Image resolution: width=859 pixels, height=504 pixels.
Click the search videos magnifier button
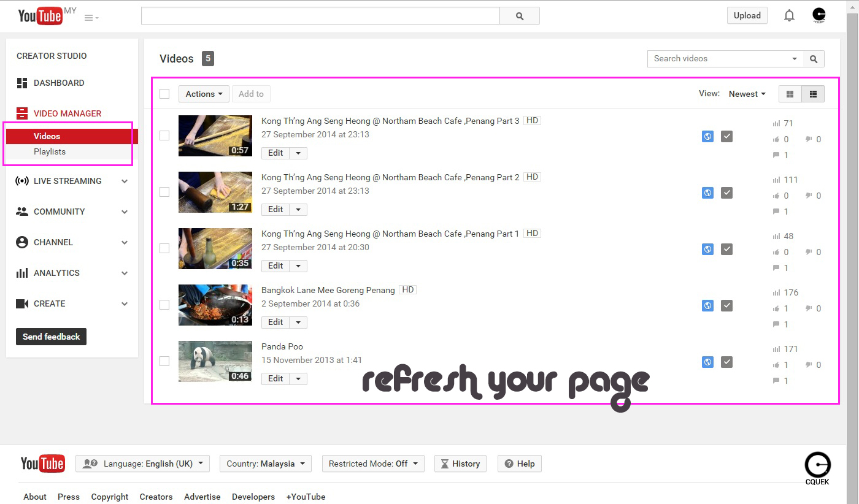814,59
